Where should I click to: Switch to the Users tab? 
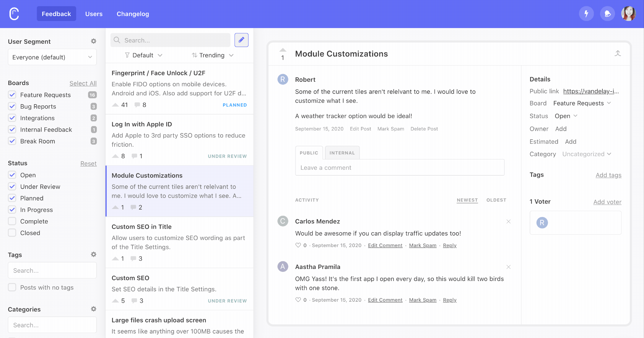point(94,14)
